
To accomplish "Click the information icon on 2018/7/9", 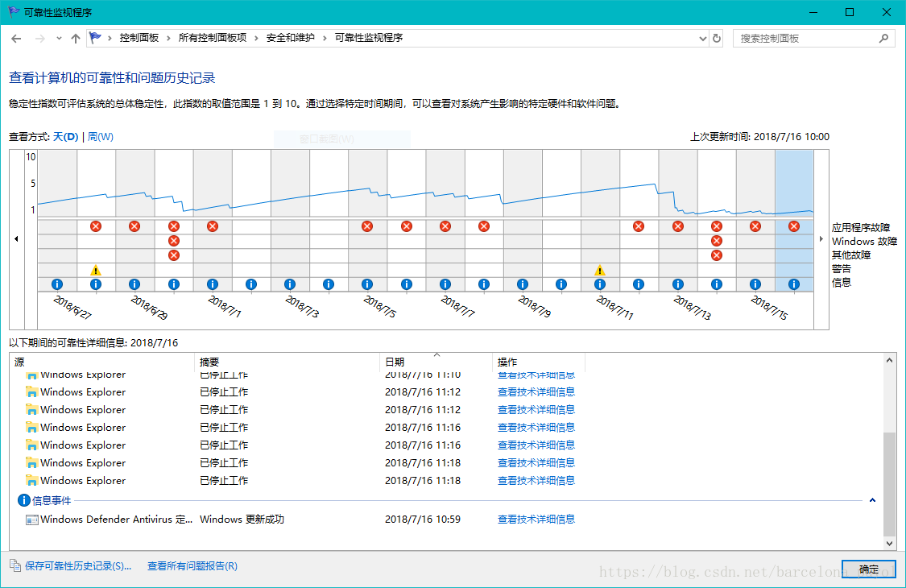I will (x=523, y=284).
